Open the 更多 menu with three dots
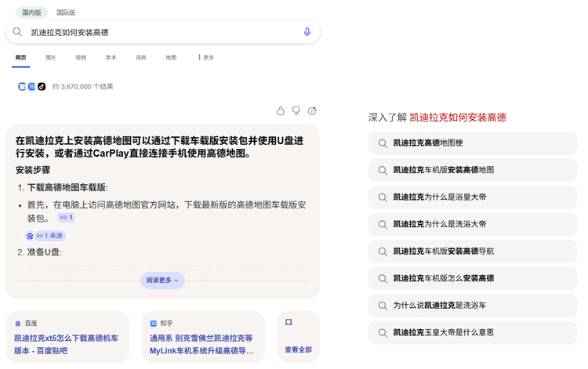 (x=206, y=57)
